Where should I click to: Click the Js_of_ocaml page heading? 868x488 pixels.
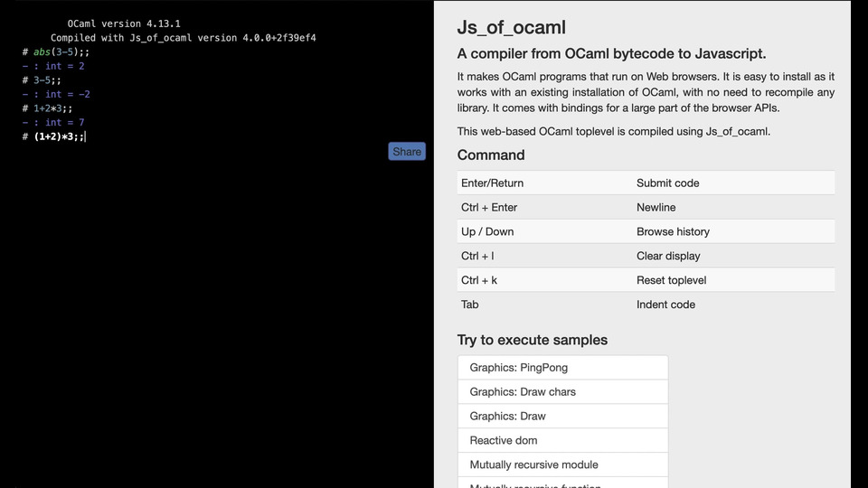(512, 28)
